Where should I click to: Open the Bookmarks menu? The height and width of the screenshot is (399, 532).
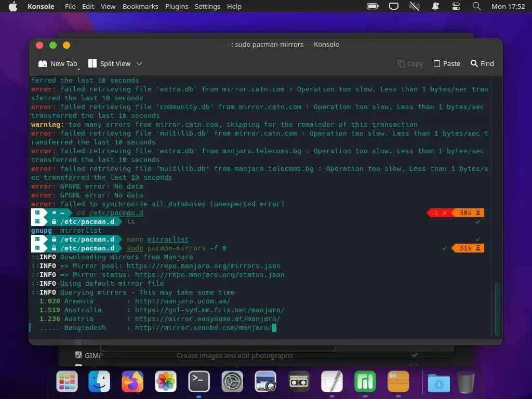click(x=140, y=6)
